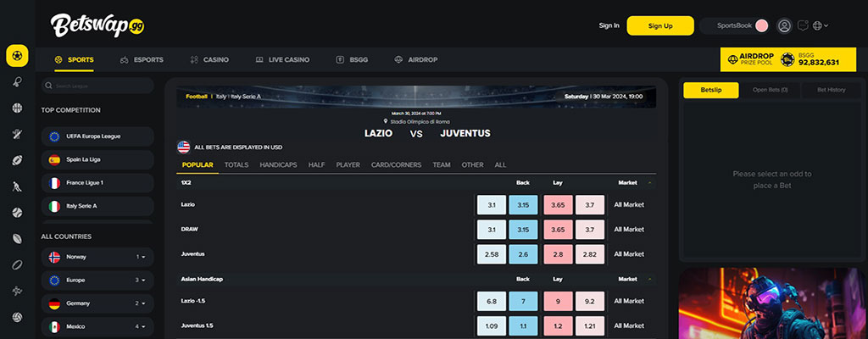
Task: Expand the Mexico country list
Action: click(97, 327)
